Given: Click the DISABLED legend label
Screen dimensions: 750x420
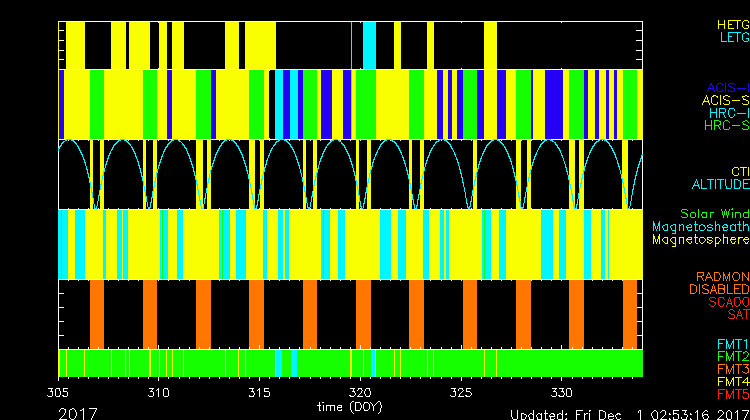Looking at the screenshot, I should (x=717, y=289).
